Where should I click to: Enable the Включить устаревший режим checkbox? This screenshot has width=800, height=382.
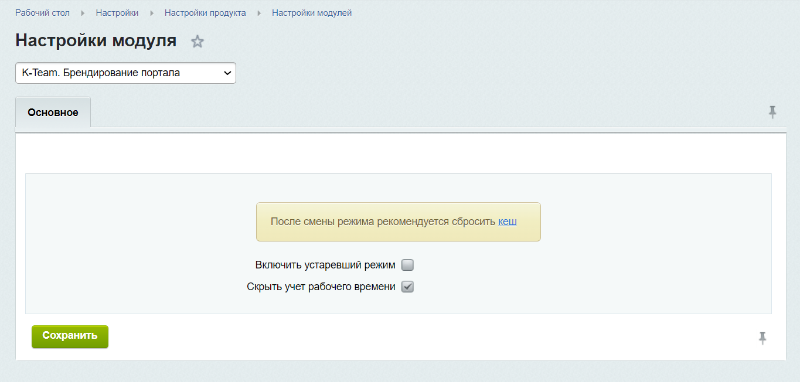tap(407, 265)
